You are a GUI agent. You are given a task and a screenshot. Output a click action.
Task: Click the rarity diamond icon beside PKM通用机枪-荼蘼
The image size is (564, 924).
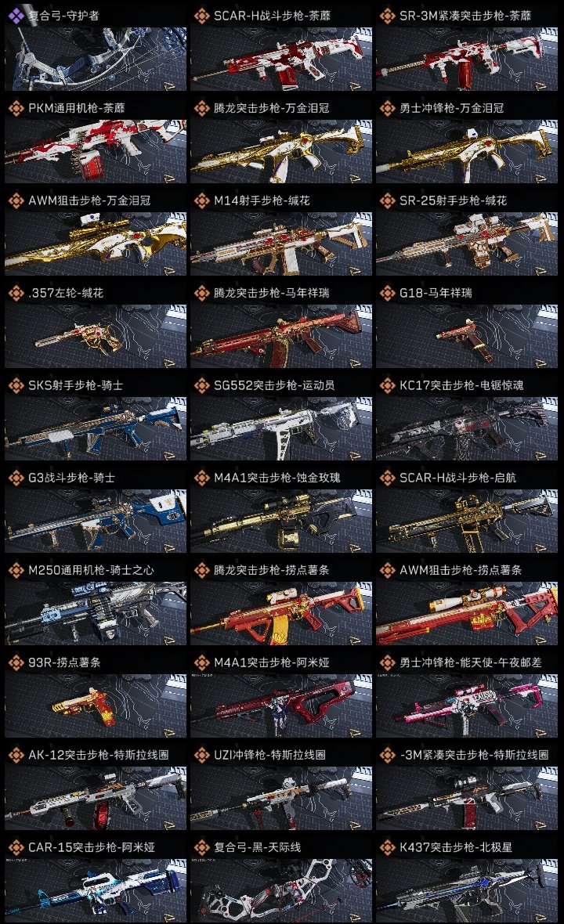pyautogui.click(x=16, y=108)
